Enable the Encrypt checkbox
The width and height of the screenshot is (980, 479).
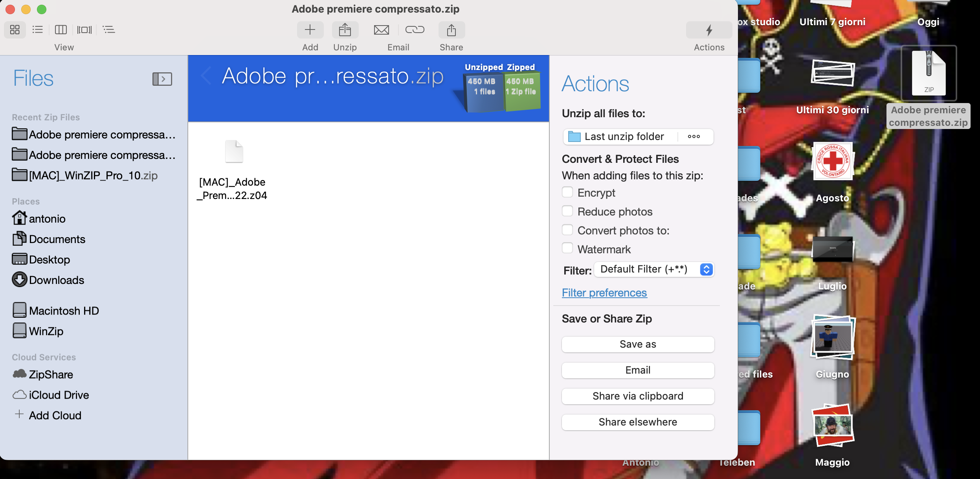click(x=567, y=192)
